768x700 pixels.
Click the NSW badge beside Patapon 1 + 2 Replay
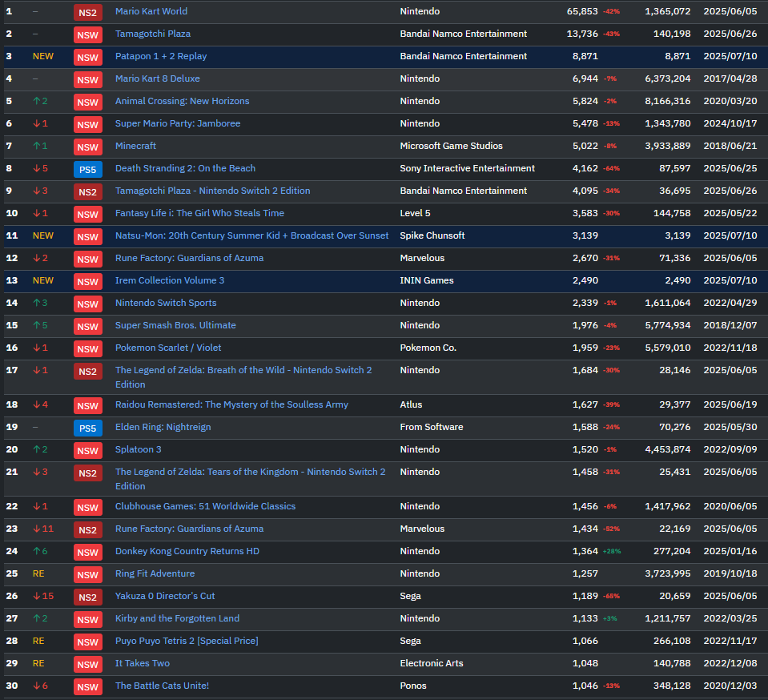(x=87, y=58)
